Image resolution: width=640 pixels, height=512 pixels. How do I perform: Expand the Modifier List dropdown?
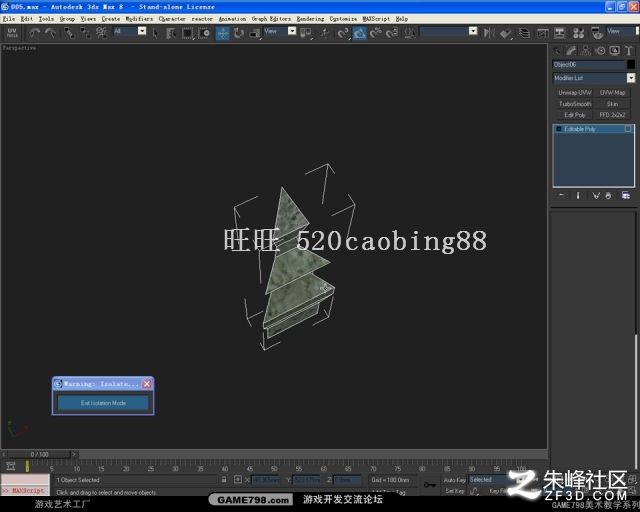631,78
